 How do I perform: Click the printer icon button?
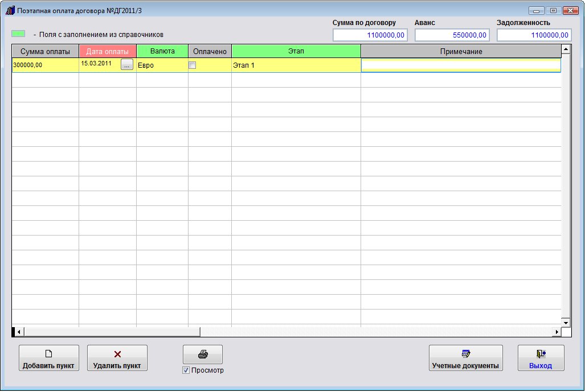203,354
